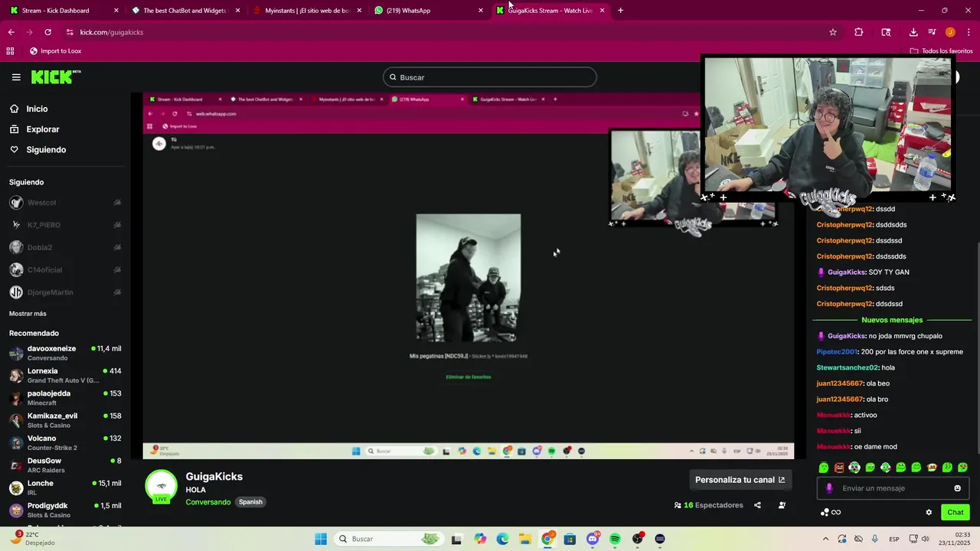Bookmark this page with the star icon
Screen dimensions: 980x551
[x=833, y=32]
